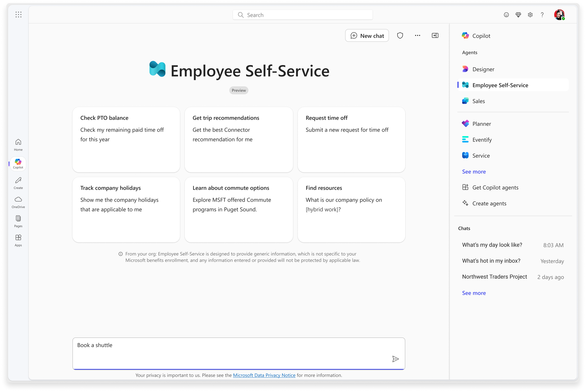Select the Employee Self-Service agent
586x392 pixels.
coord(513,85)
